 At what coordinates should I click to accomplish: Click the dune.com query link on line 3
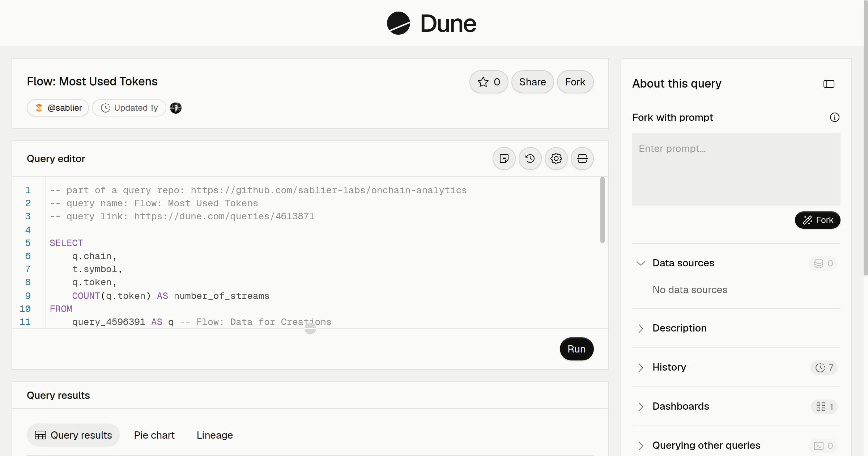[224, 216]
